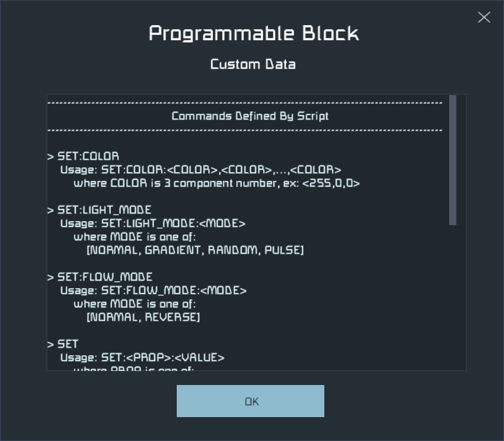Screen dimensions: 504x441
Task: Click the 'Commands Defined By Script' header text
Action: coord(250,116)
